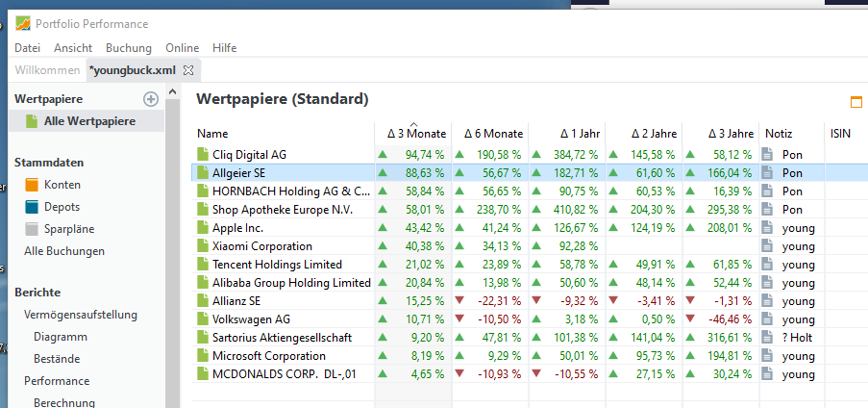Click the 92,28 % value for Xiaomi
Screen dimensions: 868x408
pos(579,246)
